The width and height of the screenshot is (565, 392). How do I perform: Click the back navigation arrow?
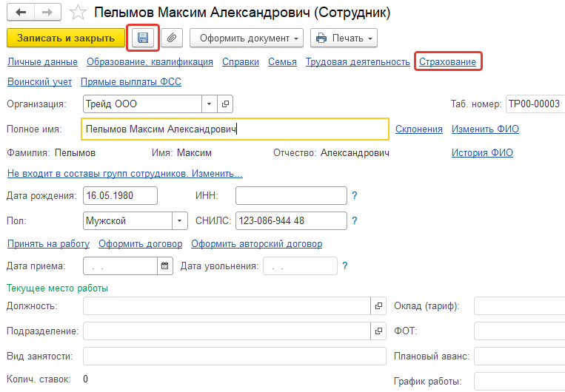(20, 13)
